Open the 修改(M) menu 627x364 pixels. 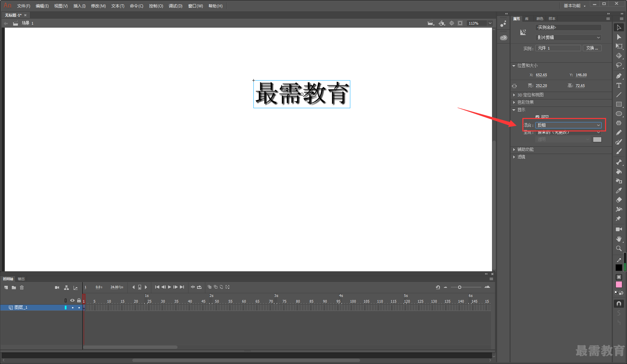[98, 6]
